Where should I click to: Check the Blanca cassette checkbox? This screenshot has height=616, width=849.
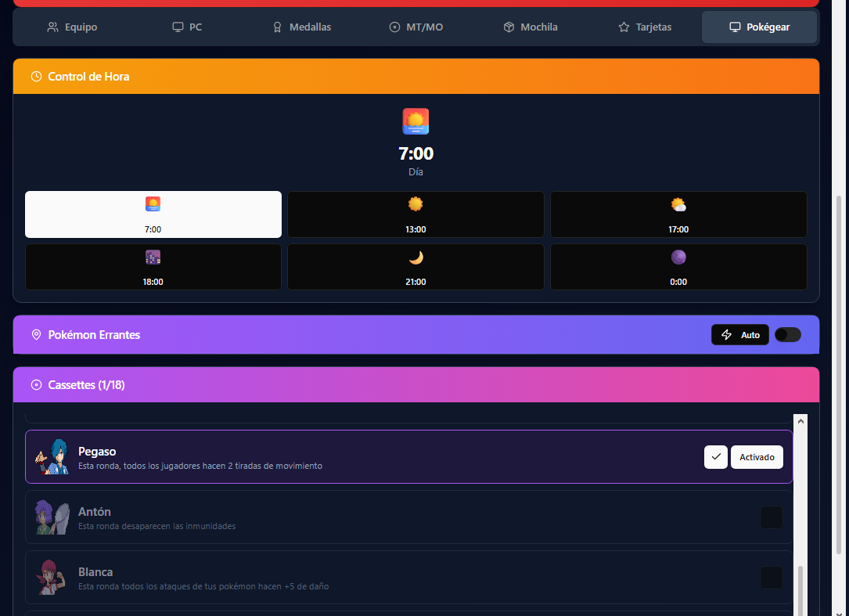(772, 578)
